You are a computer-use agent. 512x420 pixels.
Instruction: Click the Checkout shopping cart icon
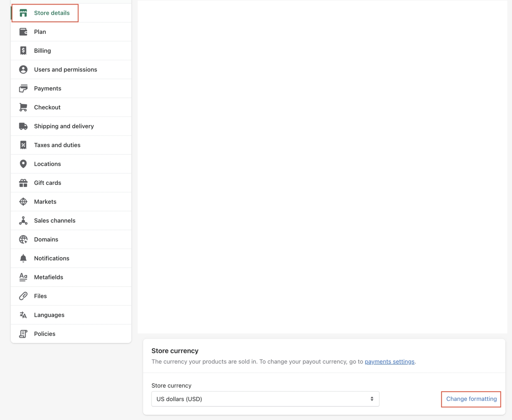[x=23, y=107]
